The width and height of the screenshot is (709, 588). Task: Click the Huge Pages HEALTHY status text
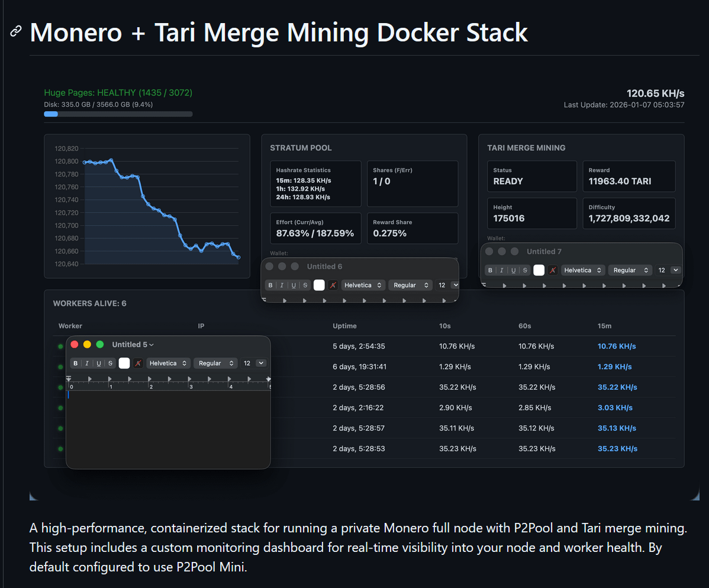pyautogui.click(x=118, y=93)
